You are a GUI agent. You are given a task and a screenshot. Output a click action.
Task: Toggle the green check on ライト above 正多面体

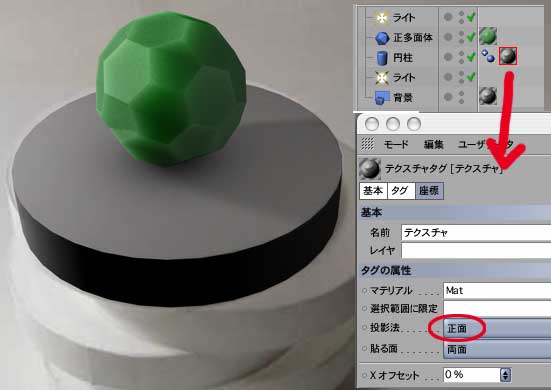click(x=472, y=17)
